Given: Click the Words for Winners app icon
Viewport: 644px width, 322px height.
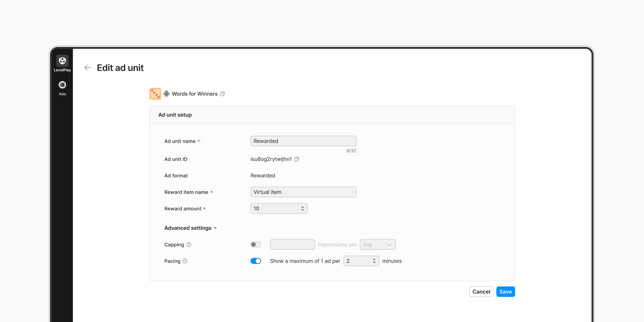Looking at the screenshot, I should (x=155, y=93).
